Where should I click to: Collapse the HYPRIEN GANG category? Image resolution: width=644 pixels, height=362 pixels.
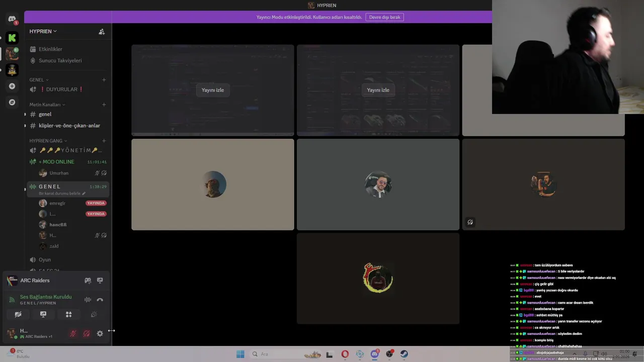tap(48, 141)
